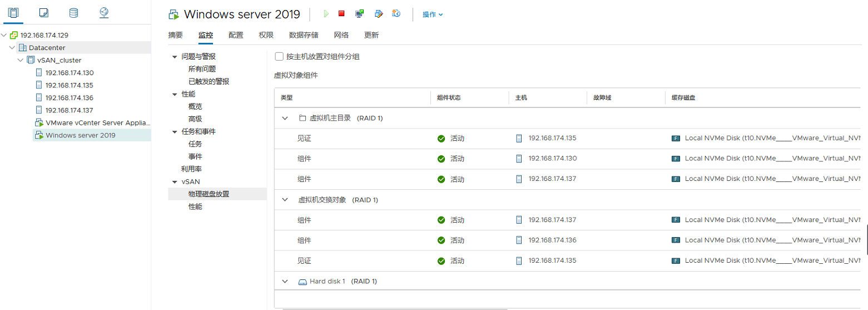
Task: Open the Storage inventory view
Action: (x=74, y=12)
